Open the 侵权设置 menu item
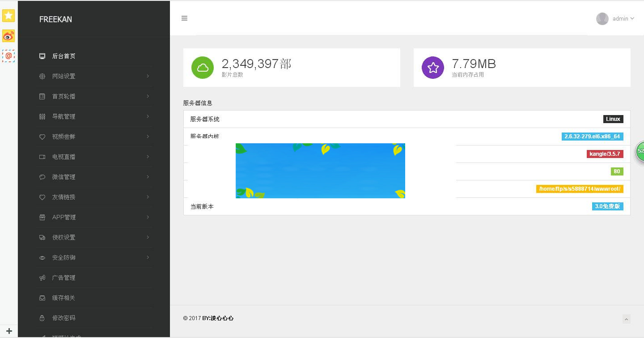 [63, 237]
